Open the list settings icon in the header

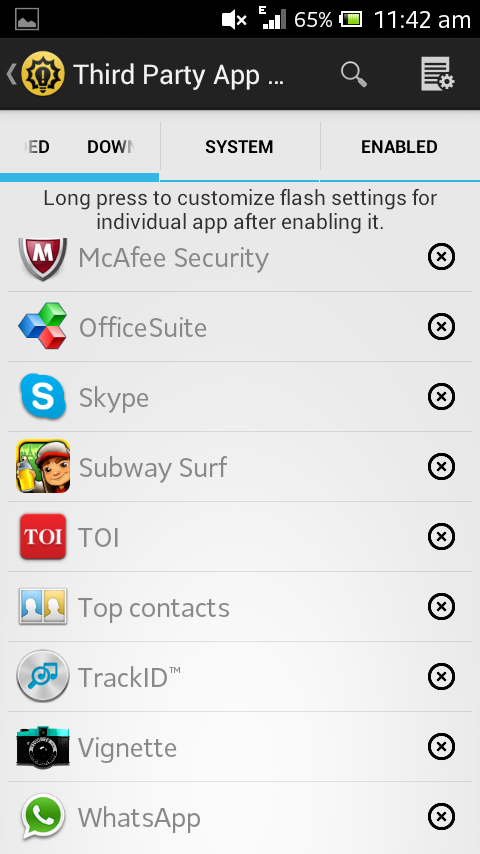point(438,74)
